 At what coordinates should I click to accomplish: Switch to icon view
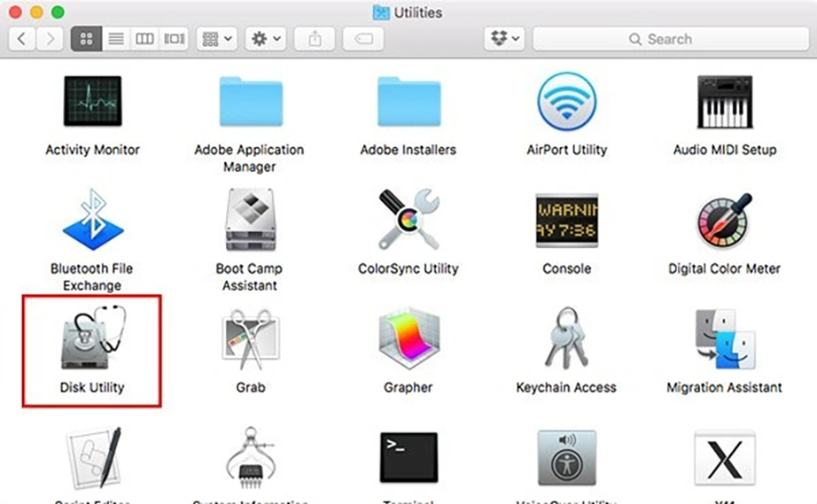pyautogui.click(x=87, y=38)
